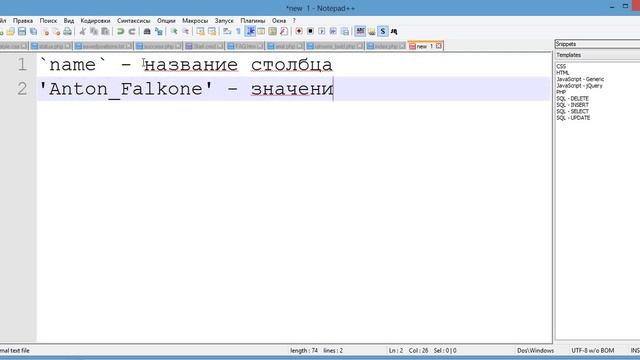Open the Правка menu
This screenshot has width=640, height=360.
click(x=23, y=20)
